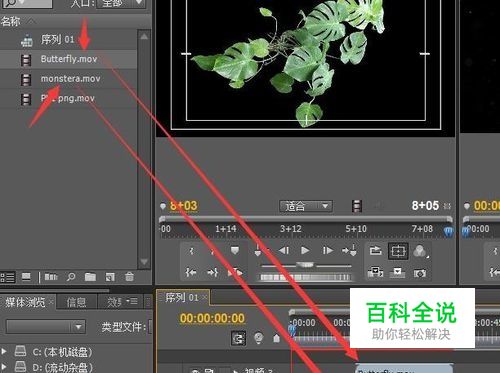
Task: Switch to the 信息 tab
Action: (76, 302)
